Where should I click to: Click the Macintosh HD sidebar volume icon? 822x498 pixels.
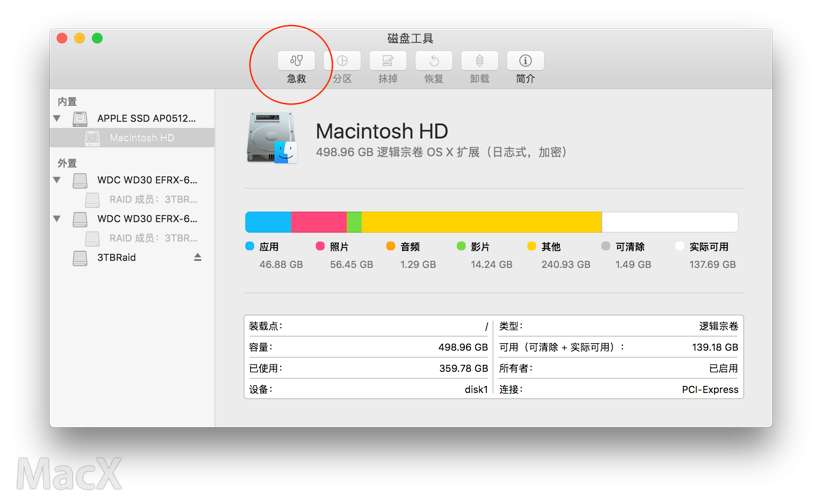[x=92, y=138]
